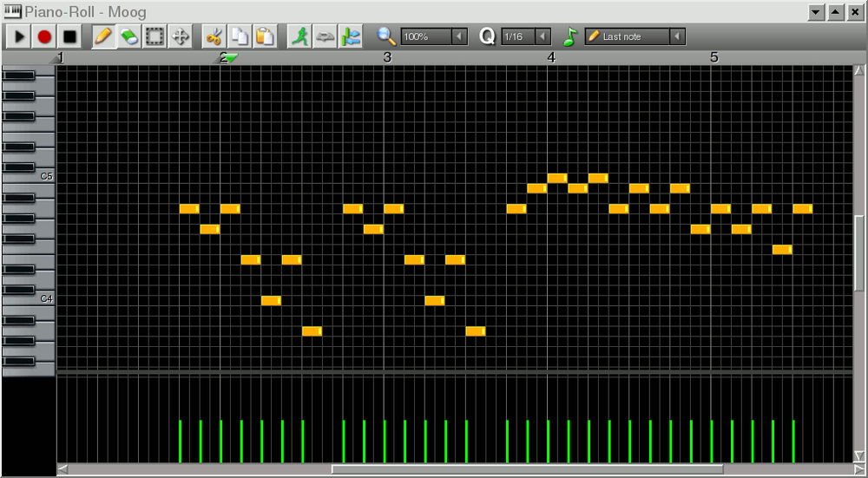The image size is (868, 478).
Task: Select the C4-row note in bar 3
Action: coord(435,300)
